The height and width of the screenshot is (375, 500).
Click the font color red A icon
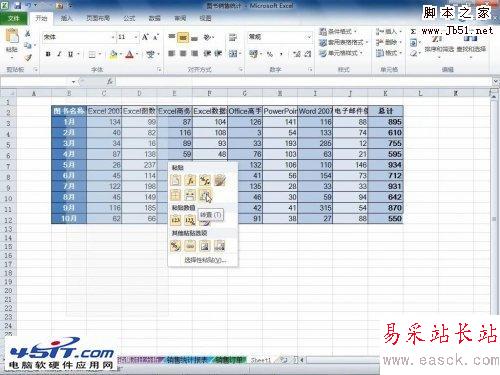(129, 54)
